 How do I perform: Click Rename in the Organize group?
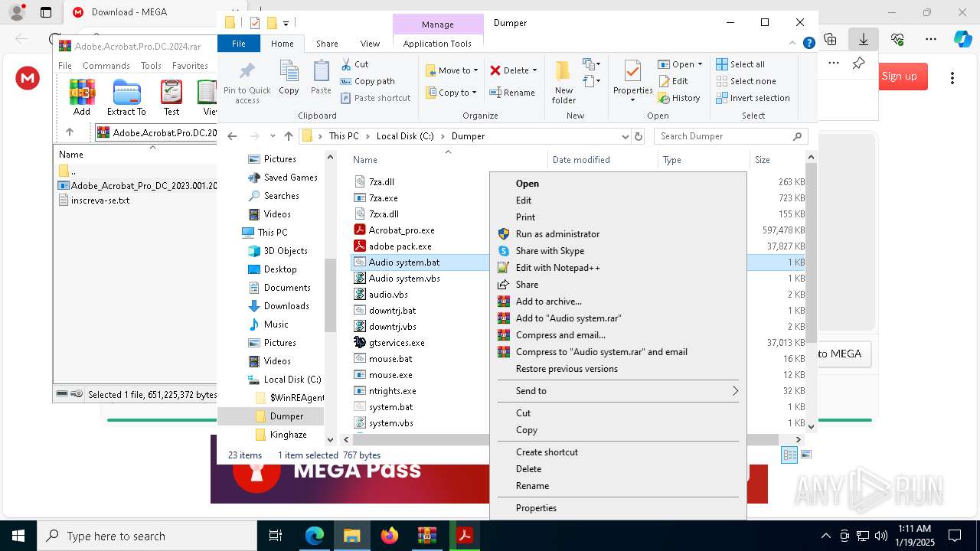point(512,93)
